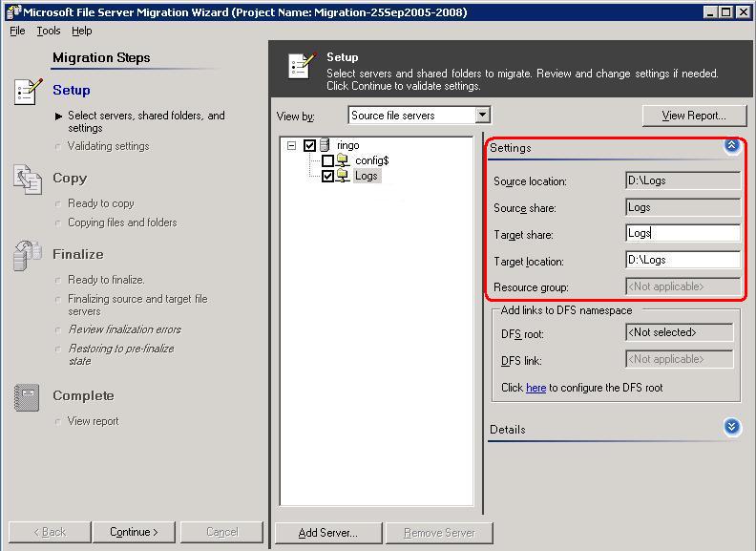Viewport: 756px width, 551px height.
Task: Click the Copy step icon in sidebar
Action: pyautogui.click(x=28, y=180)
